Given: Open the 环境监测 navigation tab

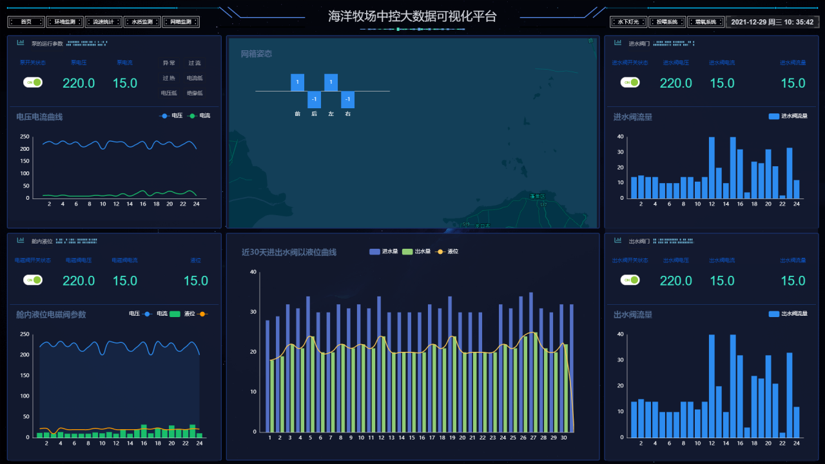Looking at the screenshot, I should [64, 21].
